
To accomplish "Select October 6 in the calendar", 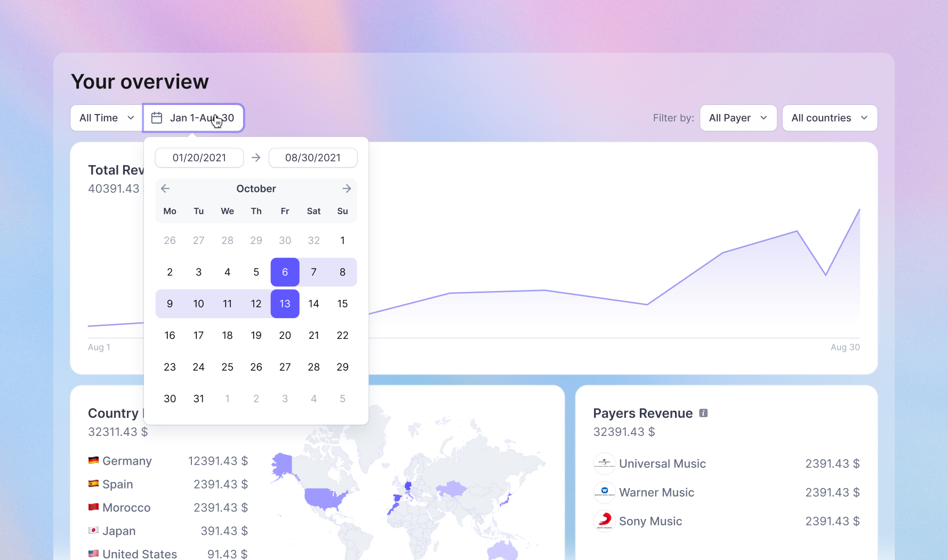I will [x=285, y=272].
